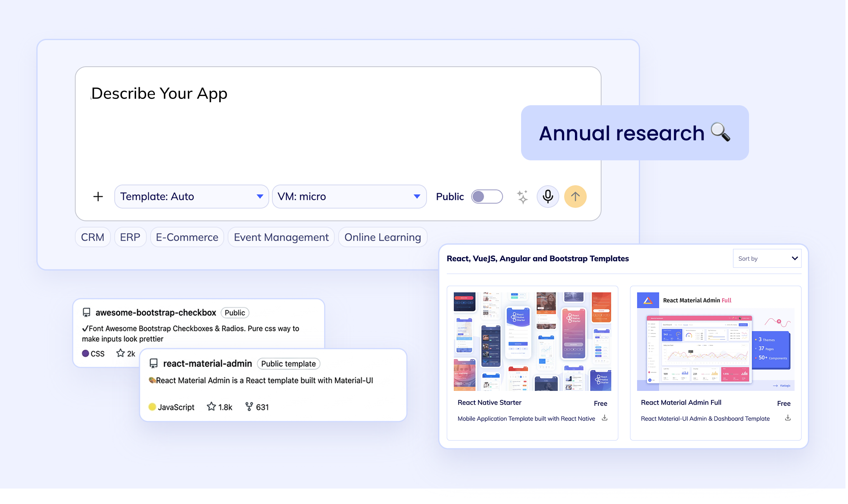848x504 pixels.
Task: Click the star icon showing 1.8k
Action: click(211, 407)
